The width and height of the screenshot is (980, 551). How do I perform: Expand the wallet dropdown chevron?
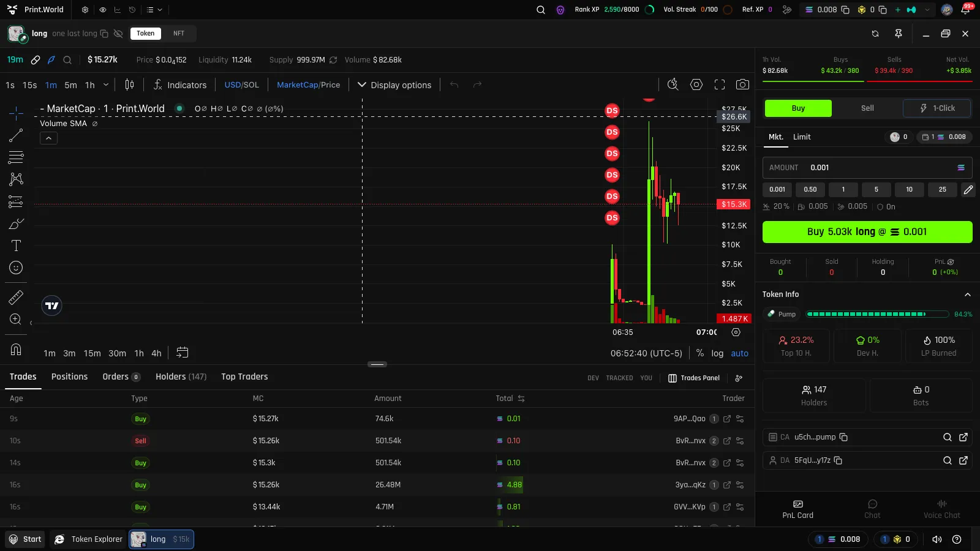(x=928, y=10)
